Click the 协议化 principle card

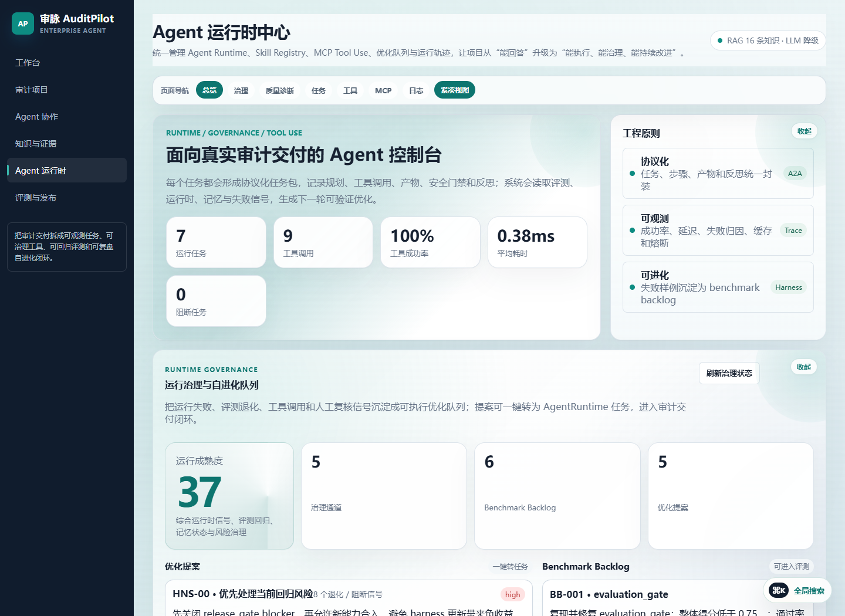point(718,173)
